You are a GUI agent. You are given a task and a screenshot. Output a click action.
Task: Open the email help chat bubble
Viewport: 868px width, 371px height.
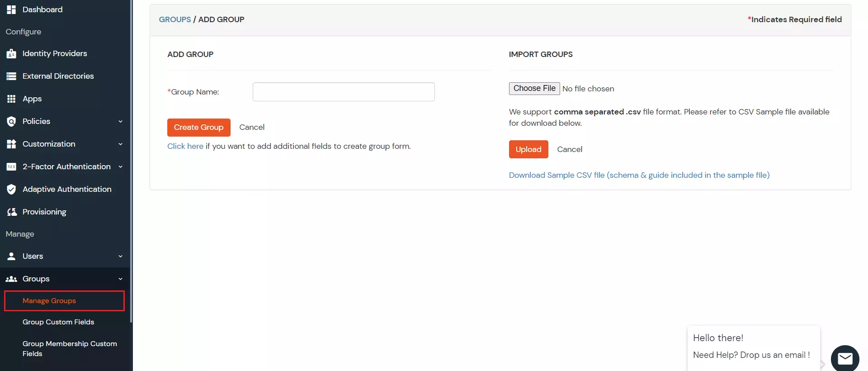(844, 359)
